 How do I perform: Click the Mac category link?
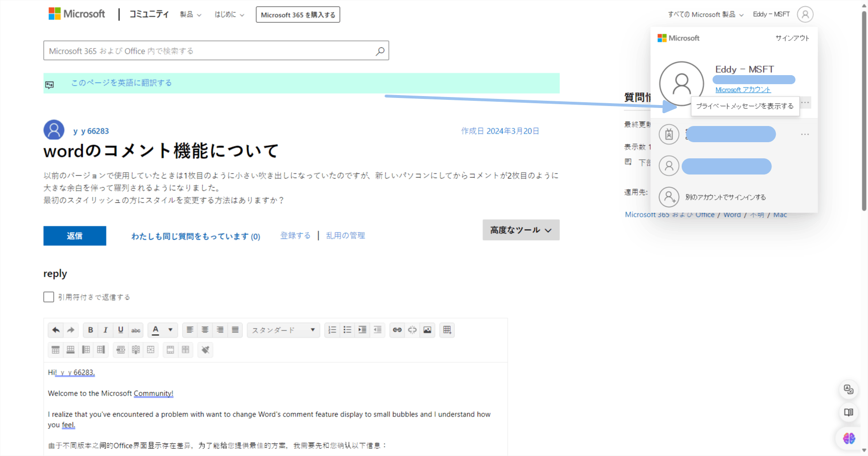point(780,215)
